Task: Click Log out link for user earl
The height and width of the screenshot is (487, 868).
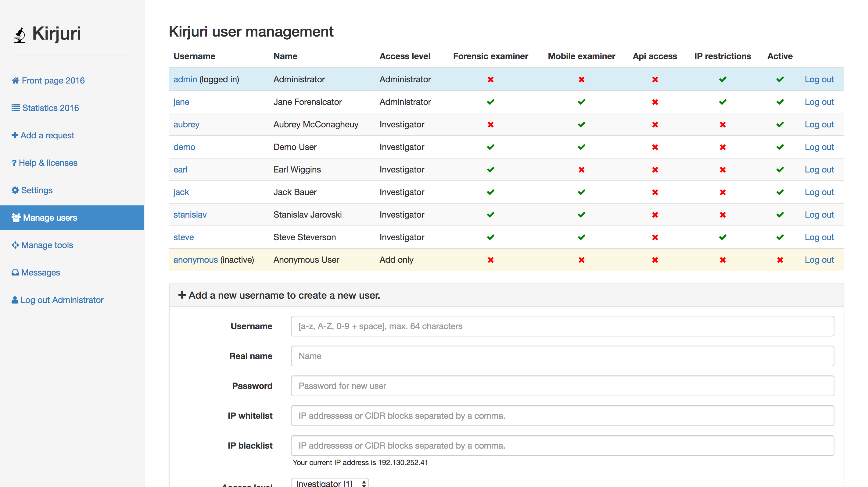Action: (819, 169)
